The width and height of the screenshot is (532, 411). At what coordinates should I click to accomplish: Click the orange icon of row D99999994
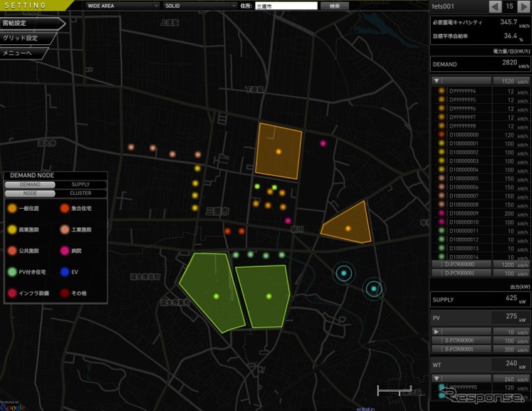click(x=442, y=90)
